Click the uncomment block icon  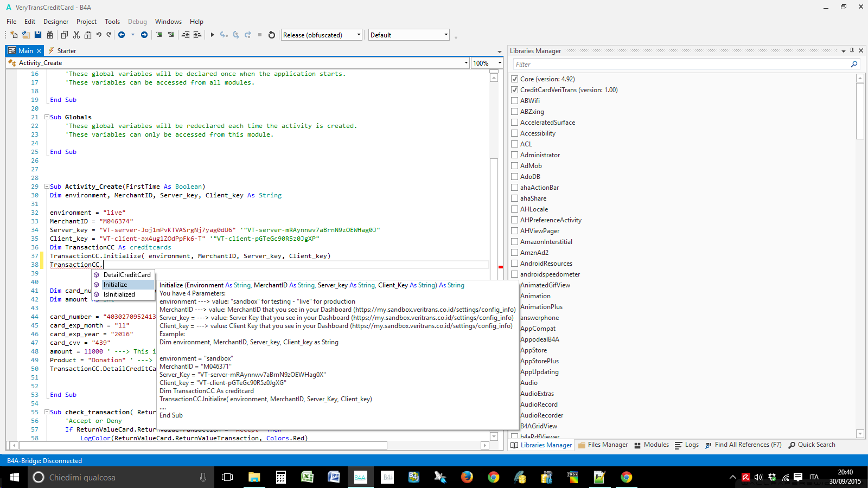(171, 35)
